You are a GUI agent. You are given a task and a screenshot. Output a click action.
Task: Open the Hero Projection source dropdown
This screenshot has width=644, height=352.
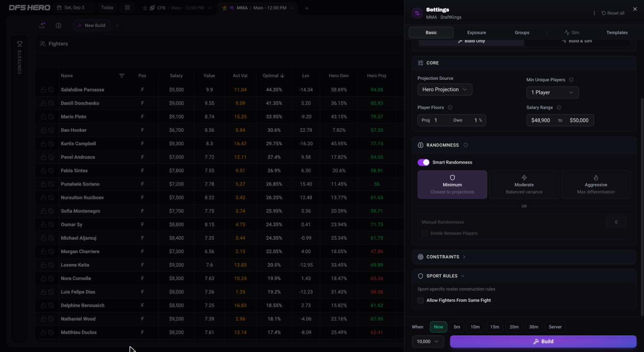445,89
